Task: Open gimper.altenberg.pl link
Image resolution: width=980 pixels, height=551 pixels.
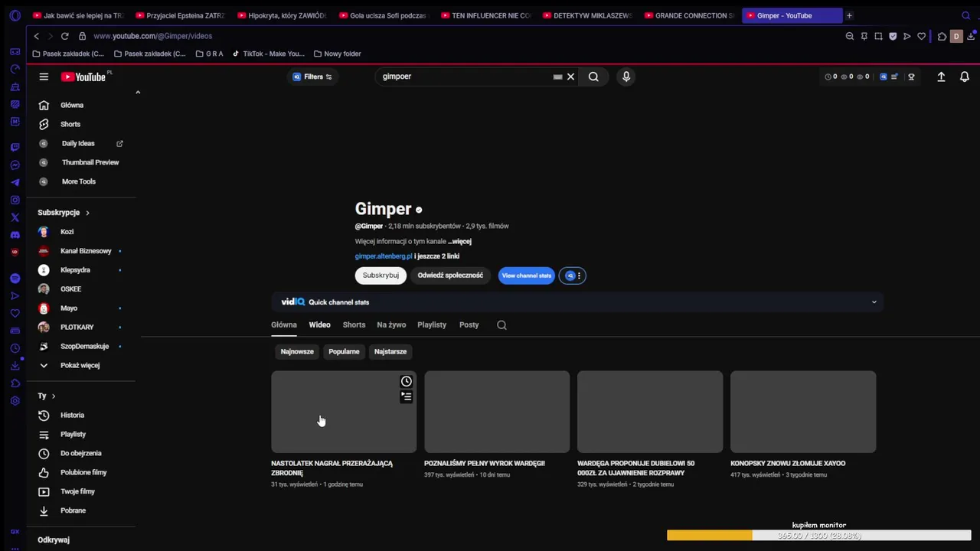Action: coord(384,256)
